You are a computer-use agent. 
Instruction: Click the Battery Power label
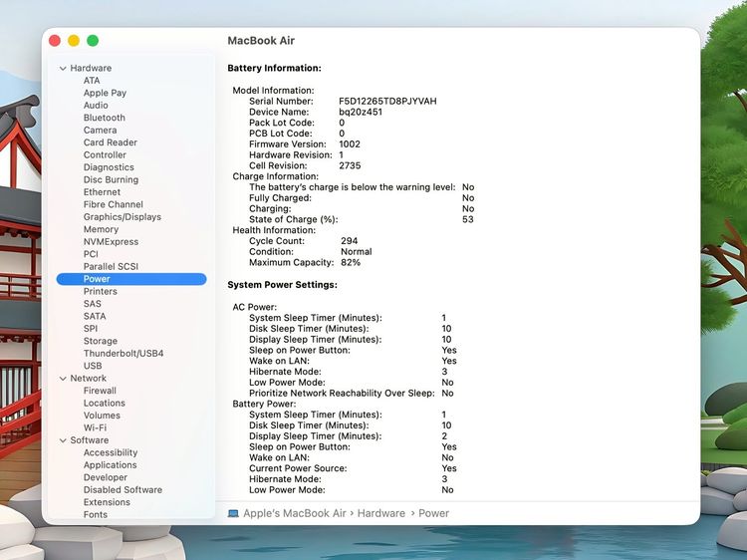[264, 404]
